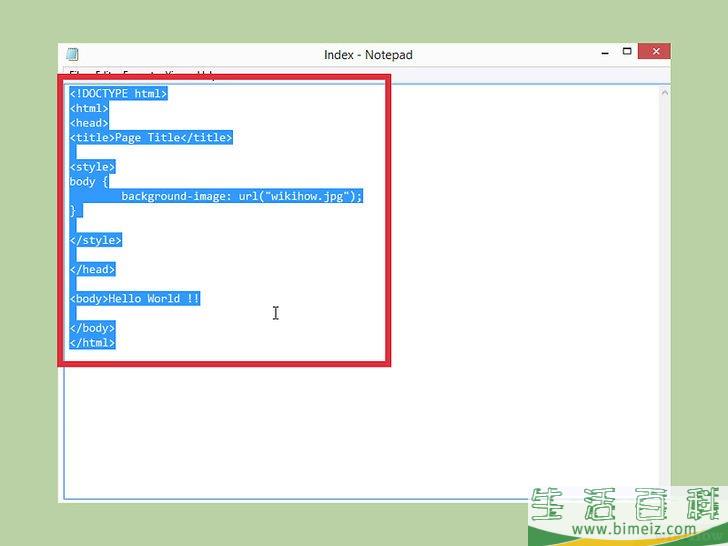This screenshot has height=546, width=728.
Task: Click the "<body>Hello World !!" line
Action: (135, 299)
